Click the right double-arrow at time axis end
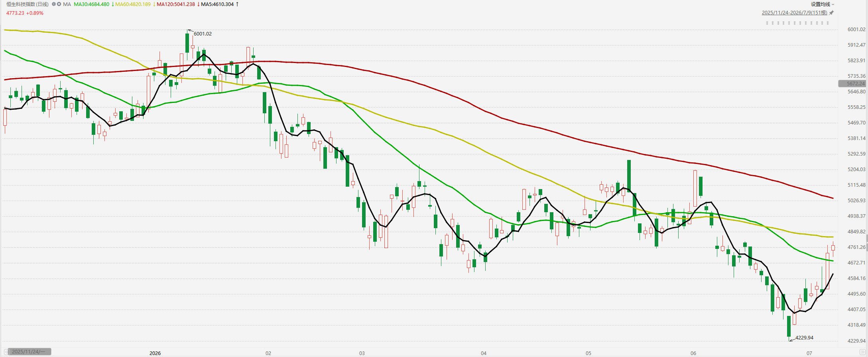This screenshot has width=868, height=357. 863,352
